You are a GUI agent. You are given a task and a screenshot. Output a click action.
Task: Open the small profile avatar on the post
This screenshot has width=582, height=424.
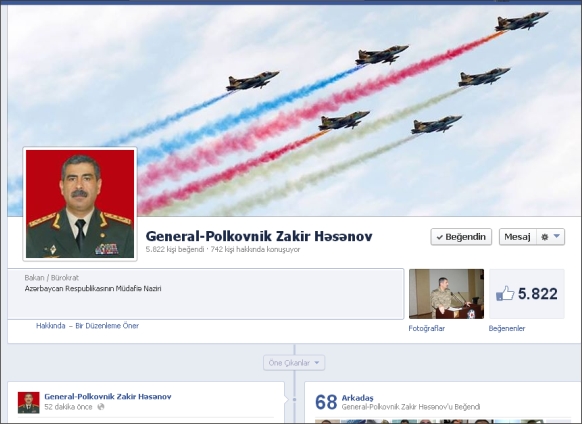(29, 402)
